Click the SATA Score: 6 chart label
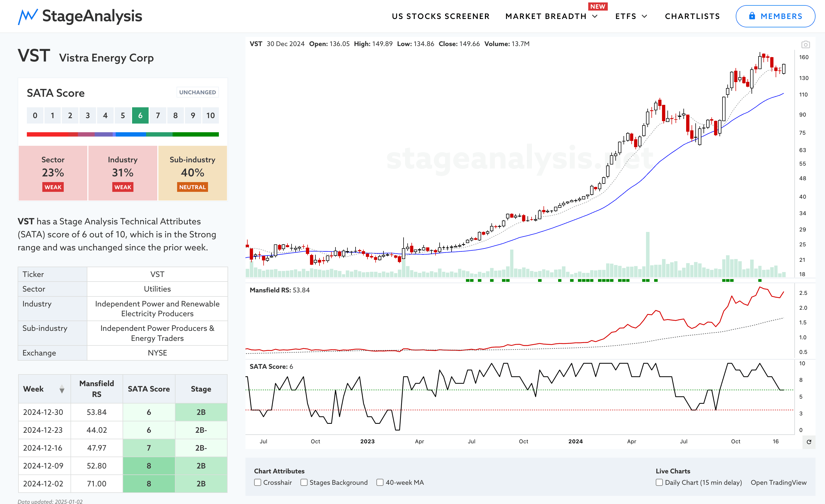Viewport: 825px width, 504px height. (x=271, y=367)
